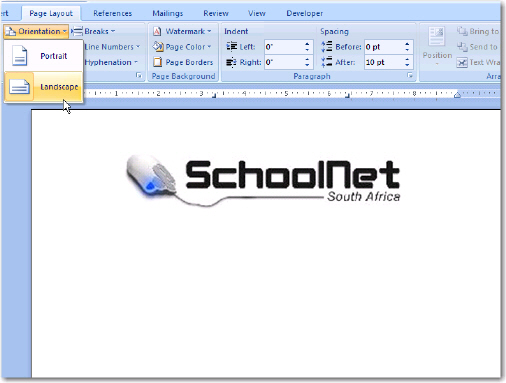Choose the Portrait orientation option
This screenshot has width=506, height=383.
[43, 56]
